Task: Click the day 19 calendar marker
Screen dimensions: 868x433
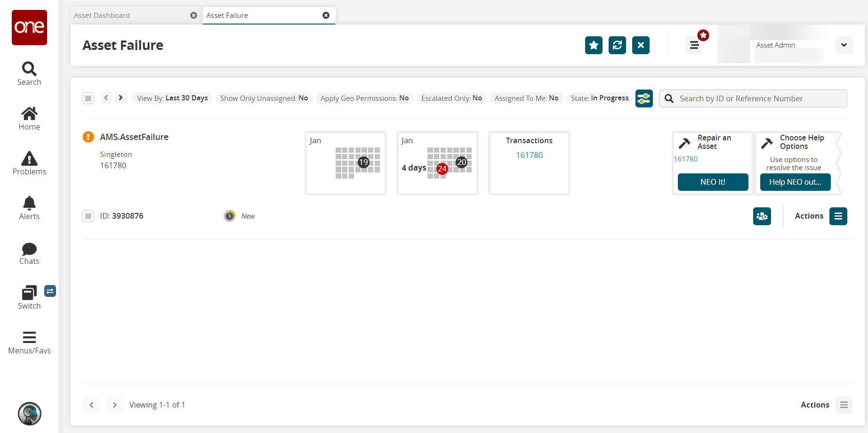Action: [363, 162]
